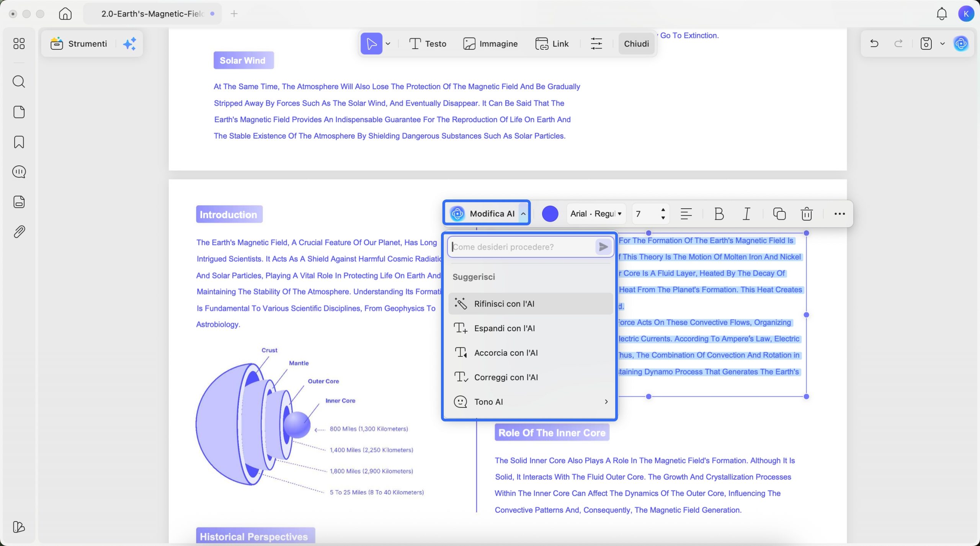Open the thumbnails grid icon in sidebar
This screenshot has height=546, width=980.
pyautogui.click(x=19, y=44)
